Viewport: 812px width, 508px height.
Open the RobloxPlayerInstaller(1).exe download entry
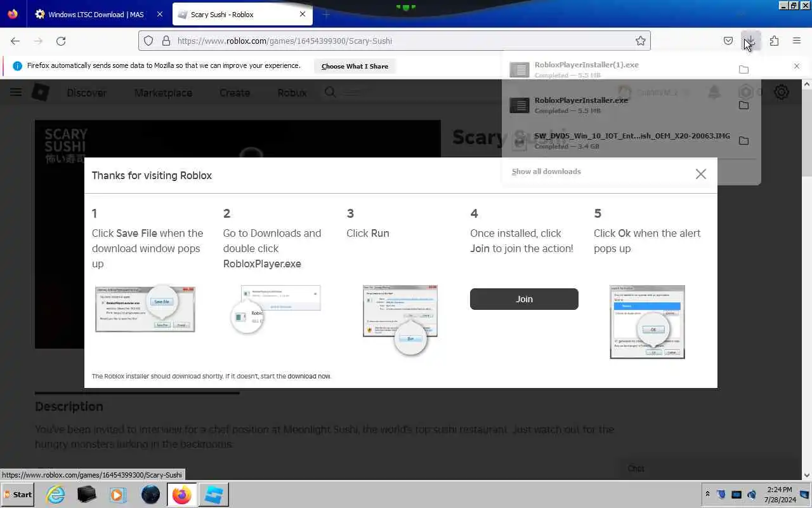tap(622, 69)
